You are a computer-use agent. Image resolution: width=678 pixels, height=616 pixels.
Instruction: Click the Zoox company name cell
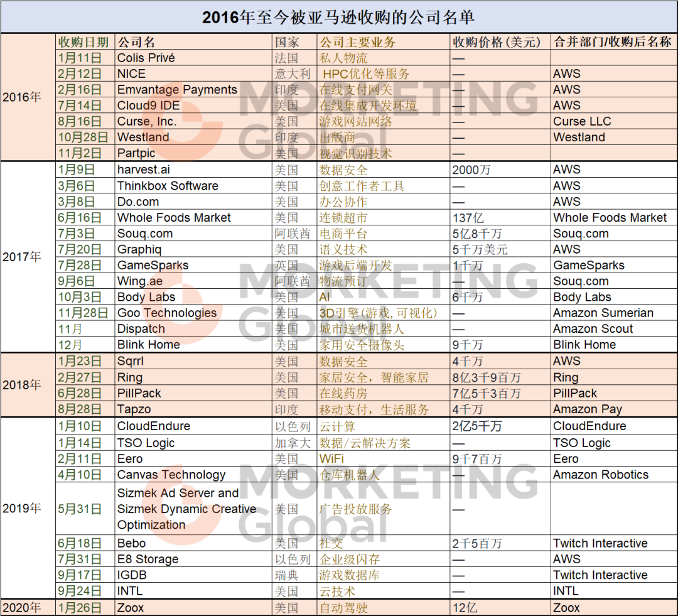pos(194,608)
